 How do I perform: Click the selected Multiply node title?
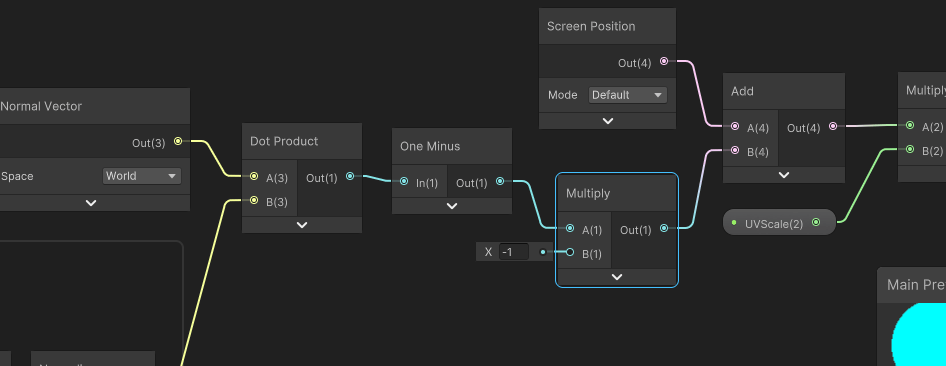coord(588,194)
